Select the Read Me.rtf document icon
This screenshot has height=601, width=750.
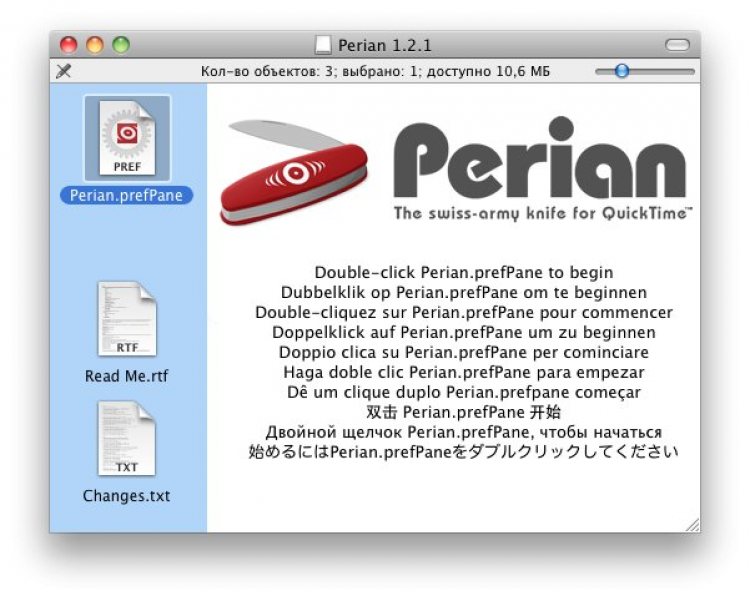127,319
